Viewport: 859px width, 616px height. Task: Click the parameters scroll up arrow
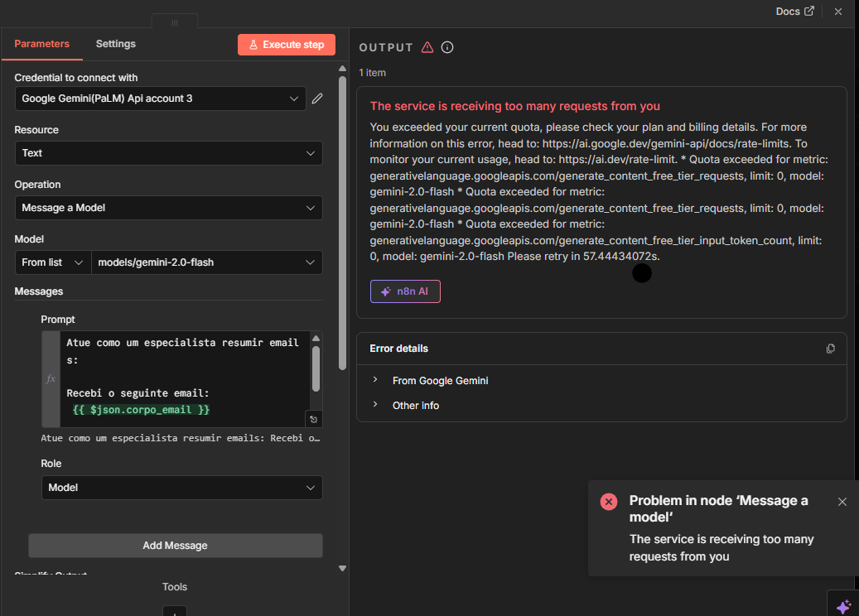(342, 69)
